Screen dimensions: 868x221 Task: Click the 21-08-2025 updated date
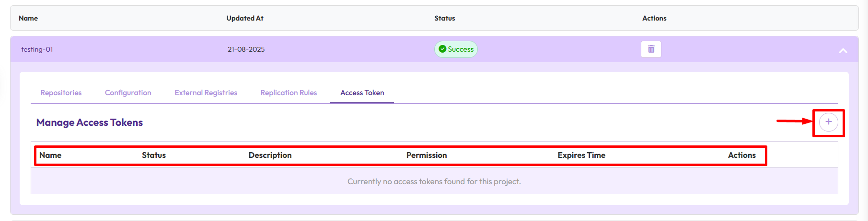[x=246, y=49]
